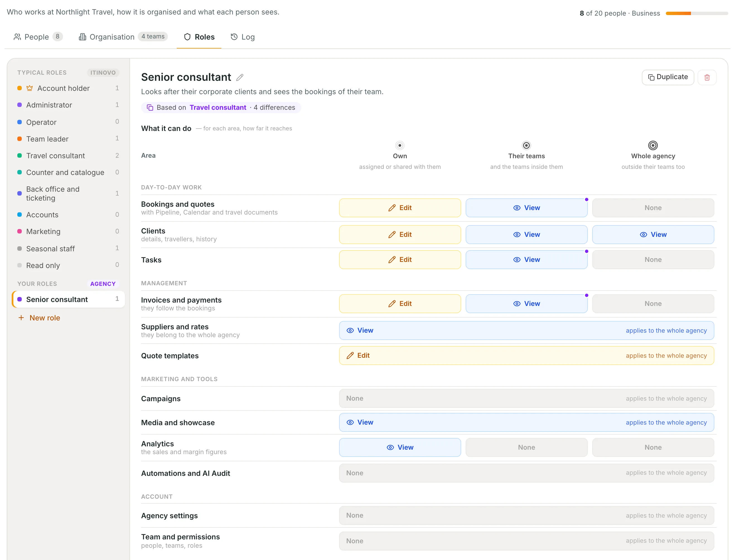Click the plus icon beside New role
This screenshot has height=560, width=735.
coord(21,318)
